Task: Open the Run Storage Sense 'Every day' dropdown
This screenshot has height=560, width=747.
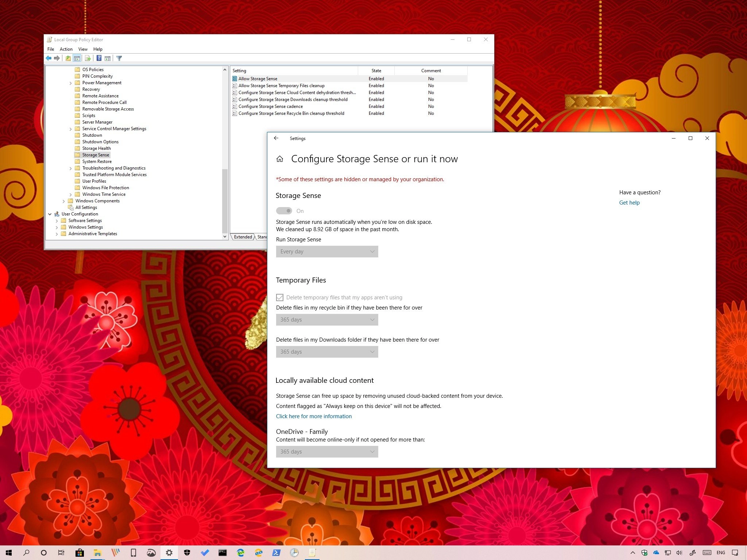Action: pos(327,252)
